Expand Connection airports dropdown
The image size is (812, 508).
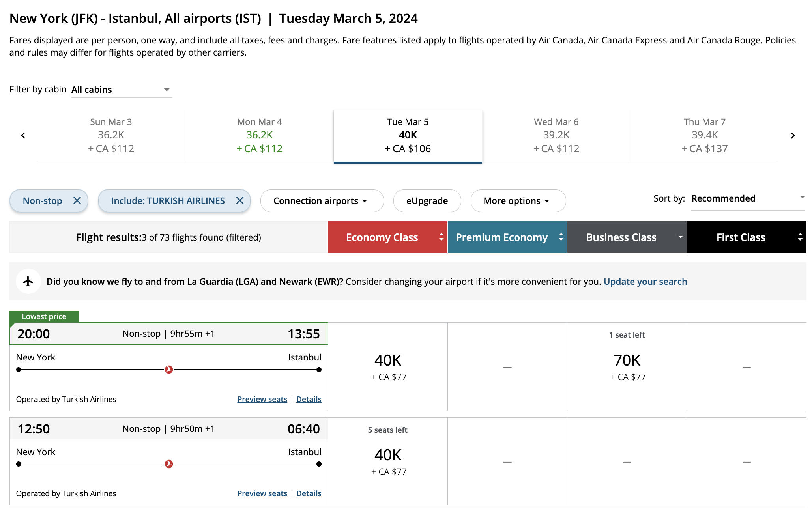(322, 201)
